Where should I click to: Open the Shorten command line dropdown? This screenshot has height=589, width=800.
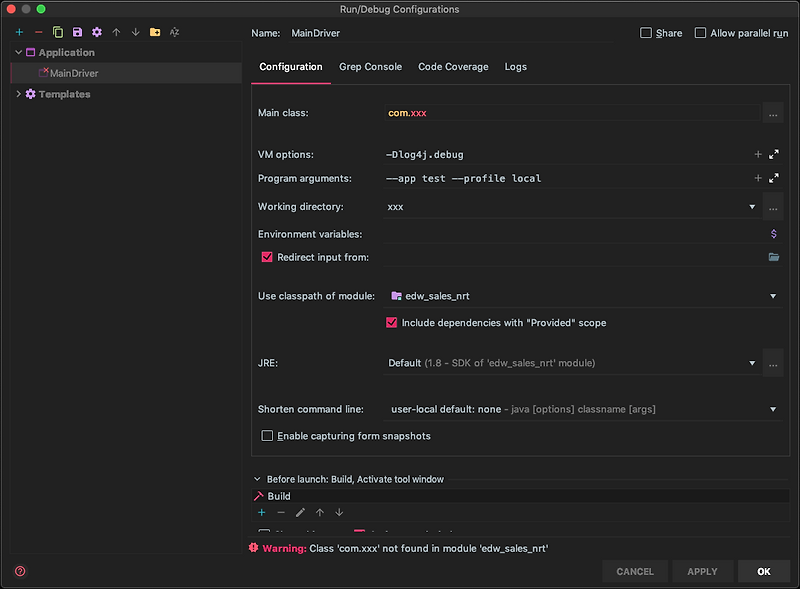point(773,409)
